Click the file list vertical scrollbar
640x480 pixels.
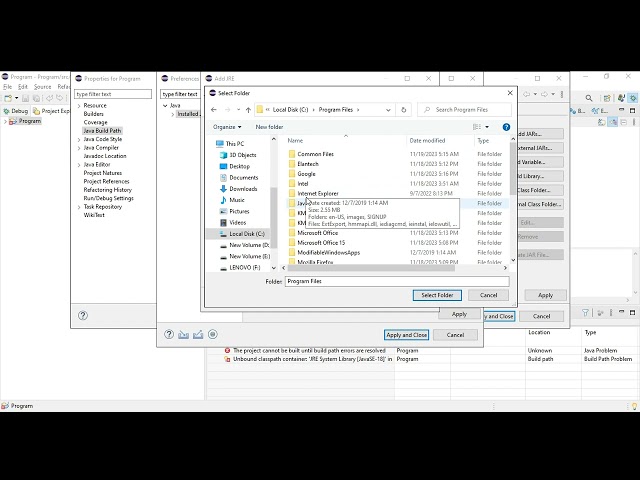coord(513,169)
